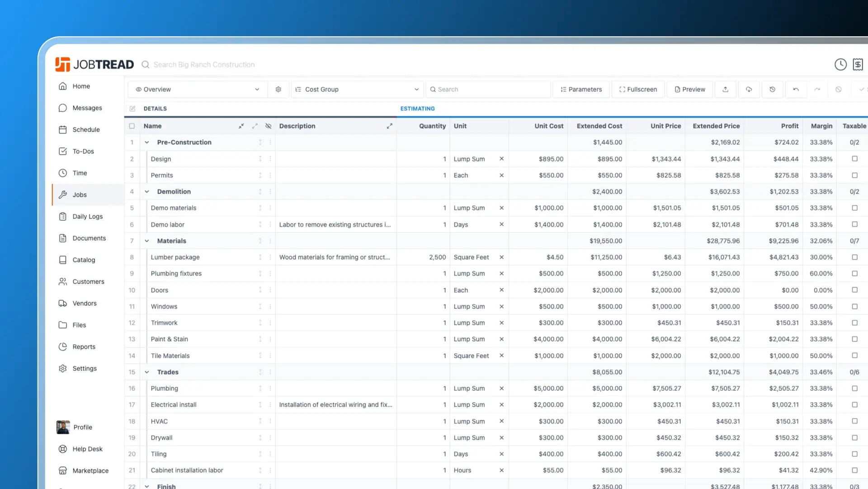Expand all rows icon in Name header
Image resolution: width=868 pixels, height=489 pixels.
pyautogui.click(x=255, y=126)
